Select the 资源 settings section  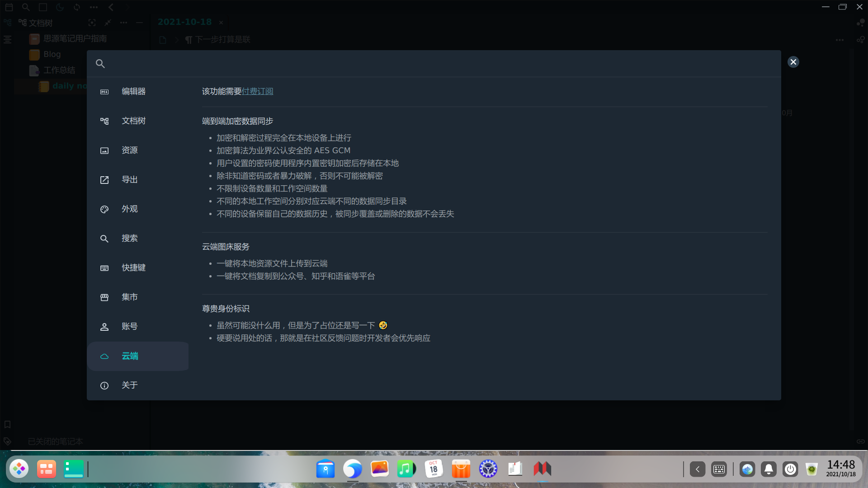(x=129, y=150)
